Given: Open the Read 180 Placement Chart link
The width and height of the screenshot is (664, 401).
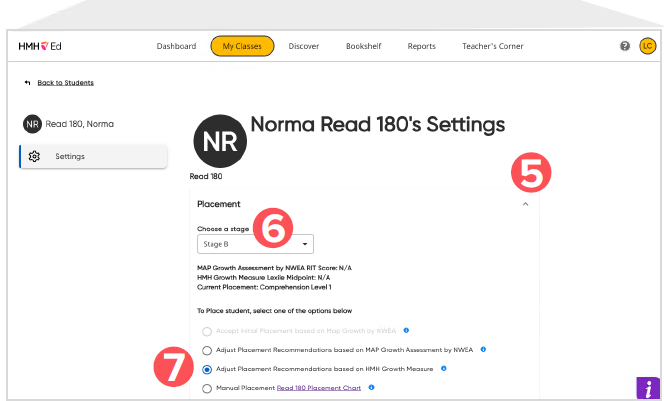Looking at the screenshot, I should 319,387.
